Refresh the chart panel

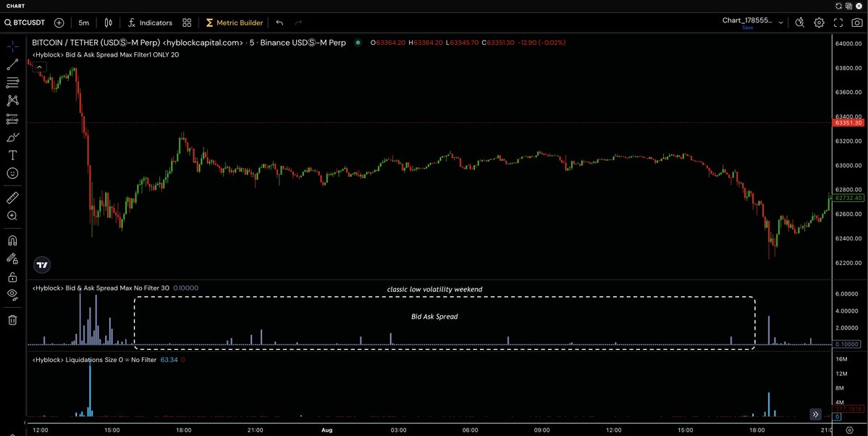tap(838, 6)
